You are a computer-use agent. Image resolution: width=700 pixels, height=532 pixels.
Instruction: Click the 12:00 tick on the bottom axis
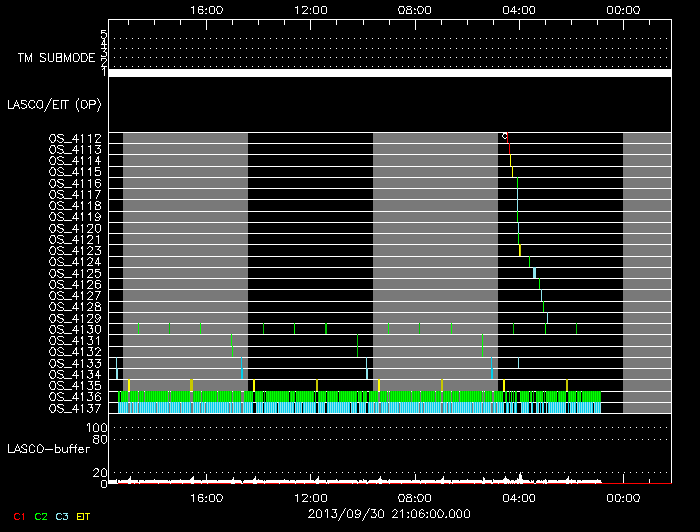pyautogui.click(x=311, y=497)
